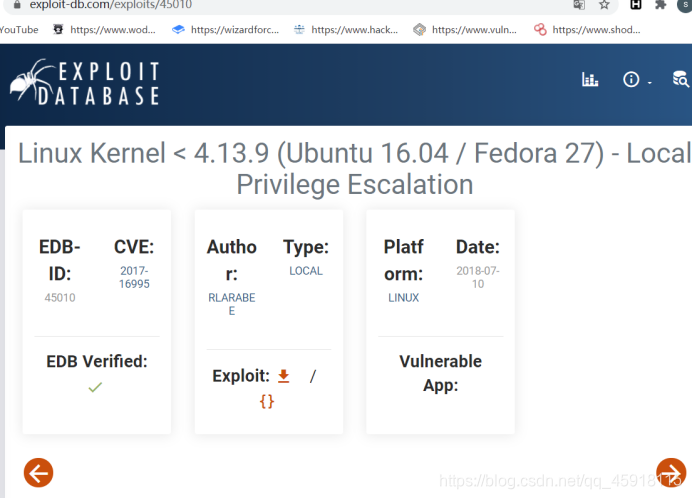Open author RLARABEE link
692x499 pixels.
[x=232, y=304]
